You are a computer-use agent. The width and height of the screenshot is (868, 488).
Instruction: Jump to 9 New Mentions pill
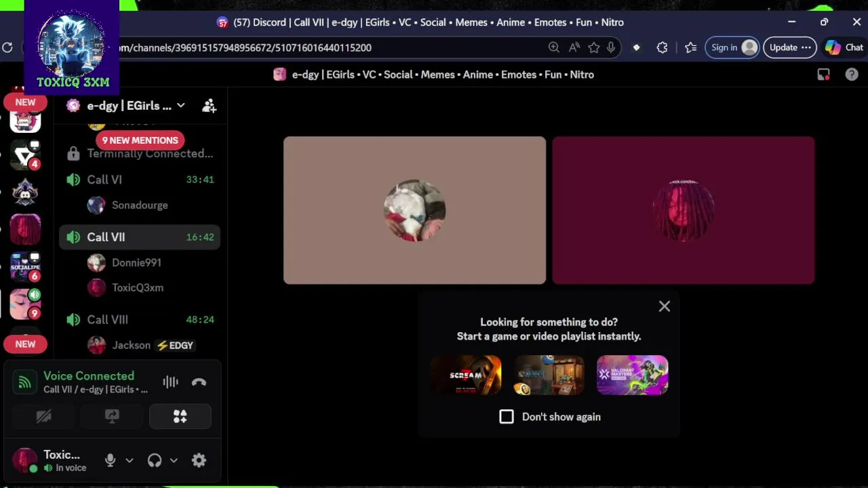(x=140, y=140)
